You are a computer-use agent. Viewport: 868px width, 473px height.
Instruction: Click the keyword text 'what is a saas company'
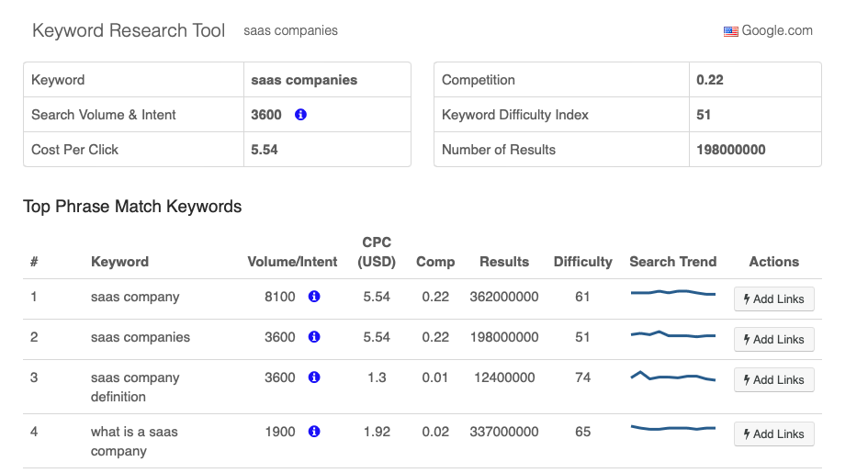pos(134,441)
